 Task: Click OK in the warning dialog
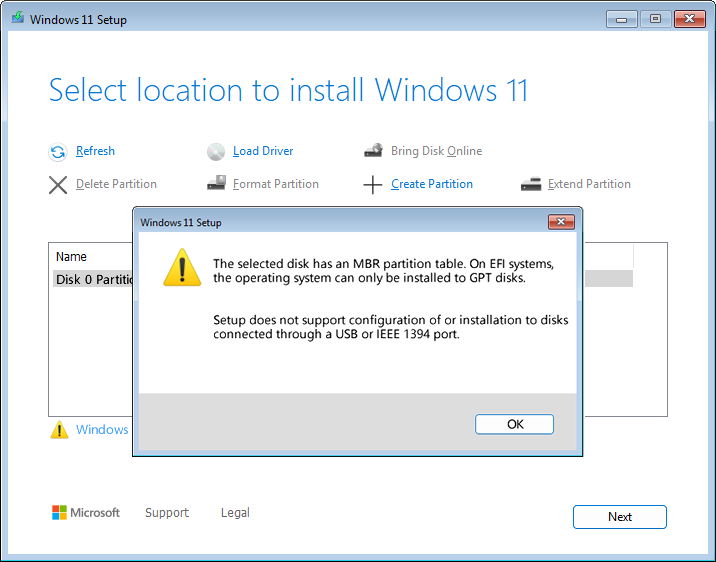tap(515, 425)
